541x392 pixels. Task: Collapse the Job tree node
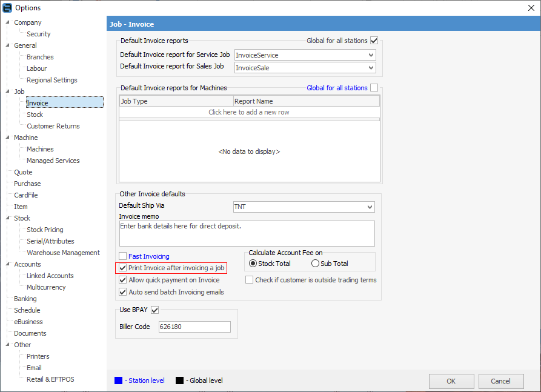point(8,91)
